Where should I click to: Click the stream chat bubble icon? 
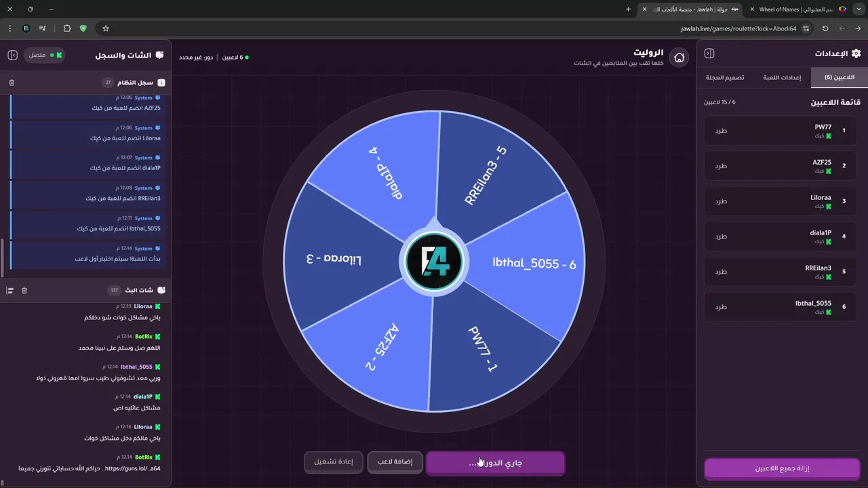tap(161, 290)
